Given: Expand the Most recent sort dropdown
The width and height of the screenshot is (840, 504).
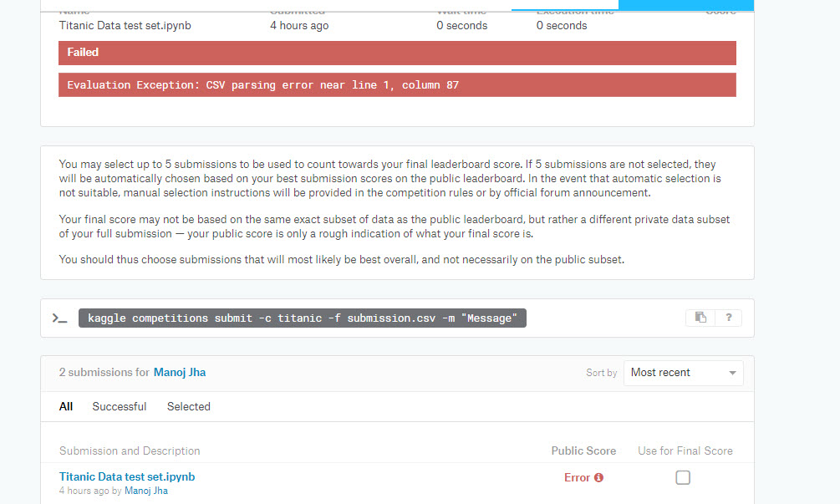Looking at the screenshot, I should pyautogui.click(x=683, y=373).
